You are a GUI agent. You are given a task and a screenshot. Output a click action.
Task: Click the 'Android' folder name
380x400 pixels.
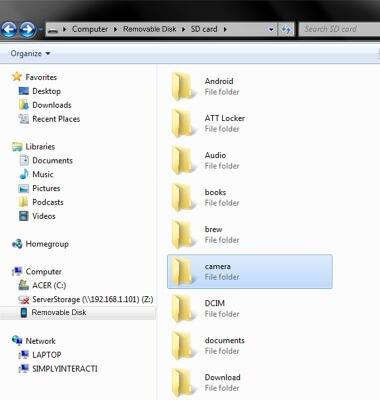pos(219,81)
